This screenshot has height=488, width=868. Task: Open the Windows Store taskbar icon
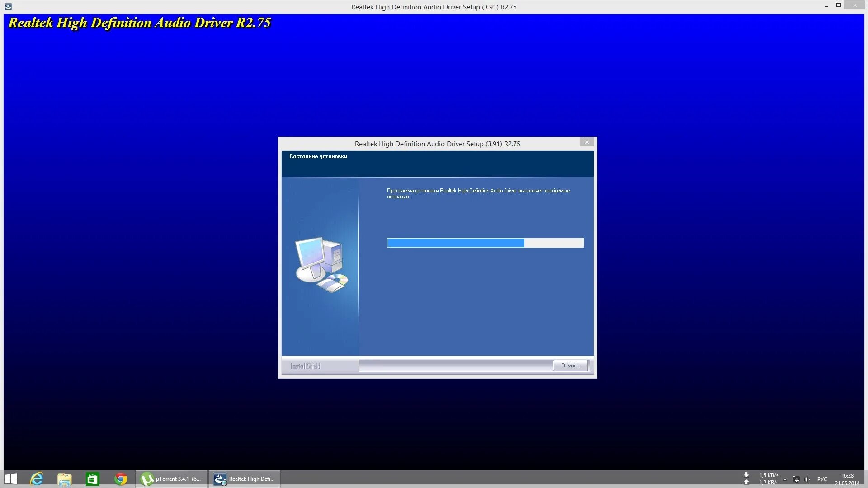93,479
